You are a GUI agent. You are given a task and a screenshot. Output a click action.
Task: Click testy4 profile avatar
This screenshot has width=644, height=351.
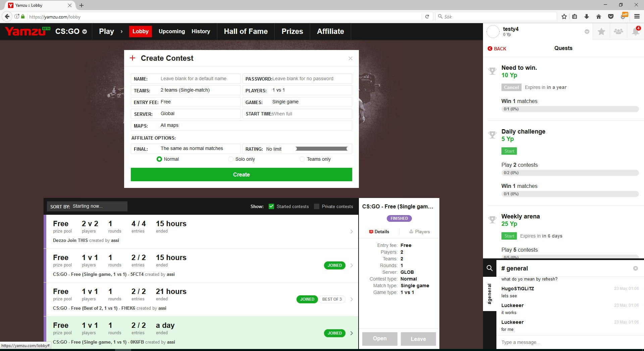(493, 32)
